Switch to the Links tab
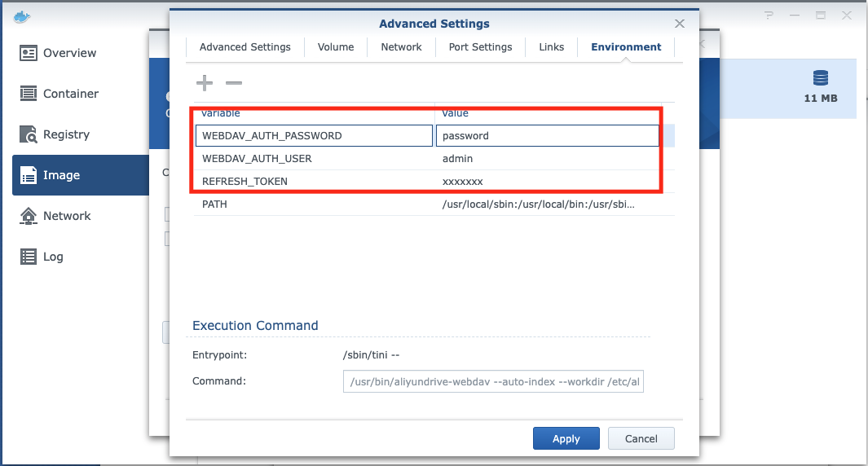The height and width of the screenshot is (466, 868). point(551,47)
